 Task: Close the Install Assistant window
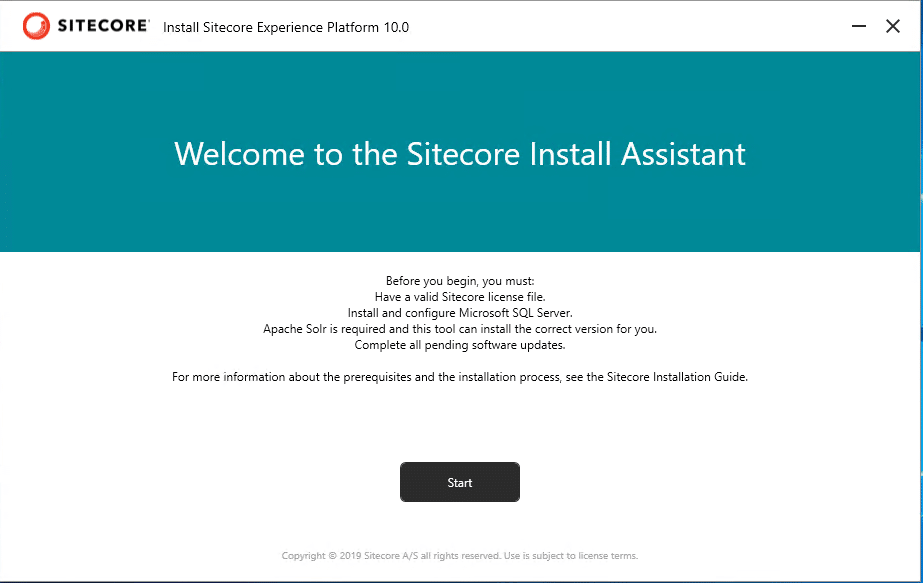(893, 26)
